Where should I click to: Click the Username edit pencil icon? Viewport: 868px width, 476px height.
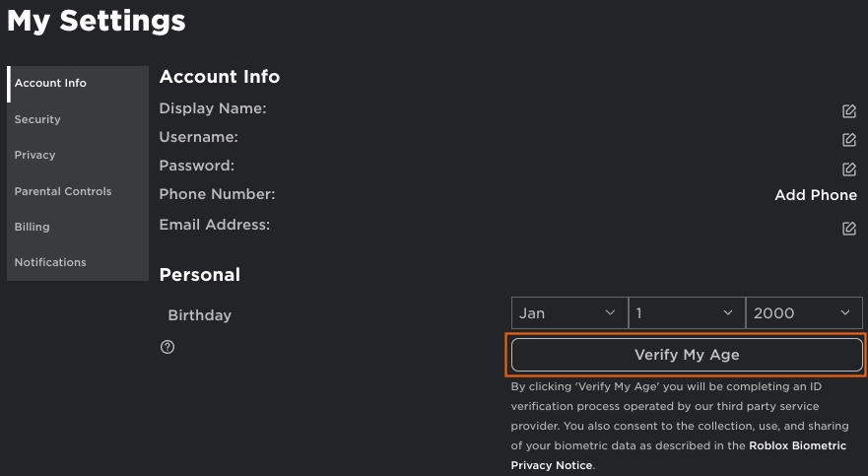848,140
